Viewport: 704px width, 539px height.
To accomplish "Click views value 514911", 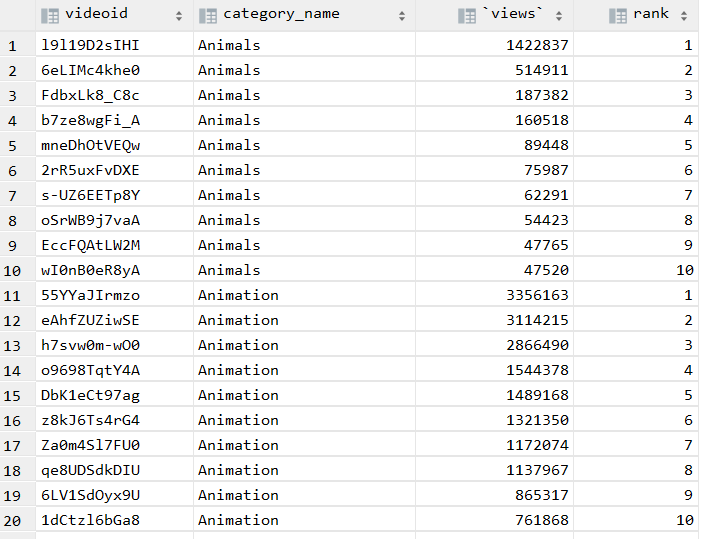I will tap(542, 70).
